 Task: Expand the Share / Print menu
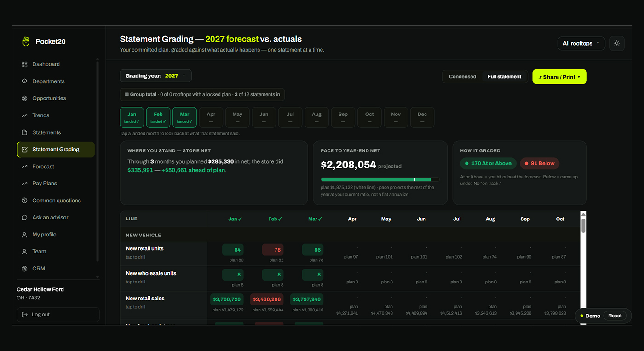(x=559, y=77)
